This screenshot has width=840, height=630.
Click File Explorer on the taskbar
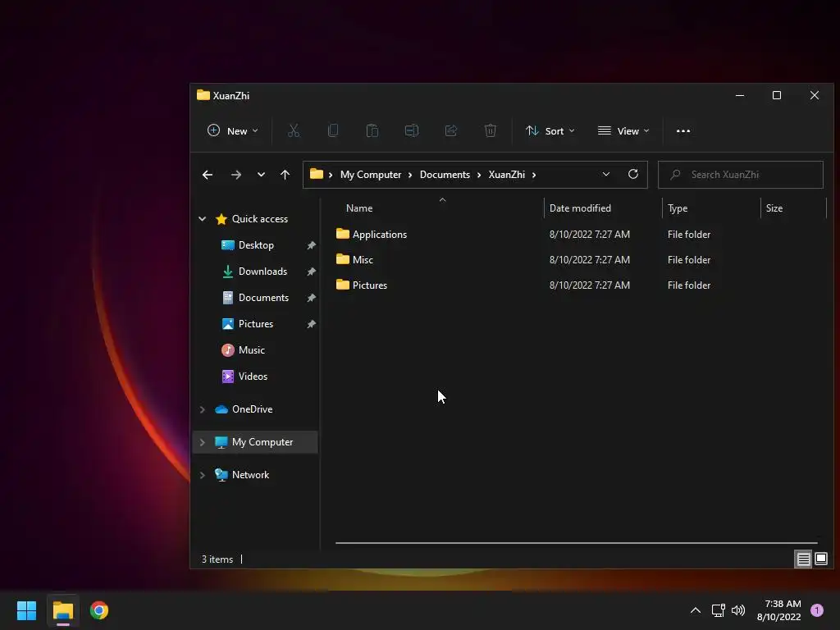pos(63,610)
